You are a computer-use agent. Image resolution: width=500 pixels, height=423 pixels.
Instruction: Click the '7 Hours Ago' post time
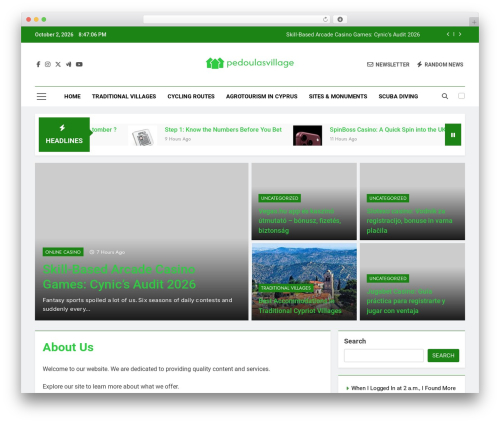[x=107, y=252]
